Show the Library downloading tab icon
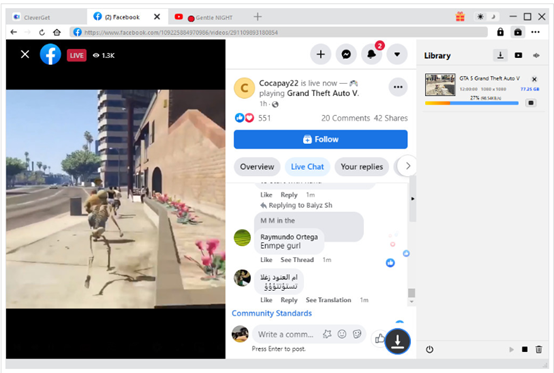 pos(500,55)
